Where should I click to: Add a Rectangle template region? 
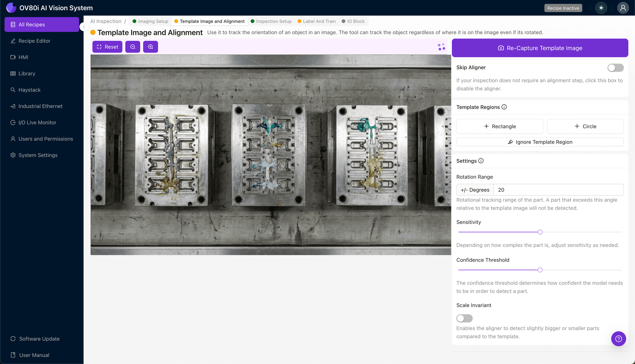[x=500, y=126]
